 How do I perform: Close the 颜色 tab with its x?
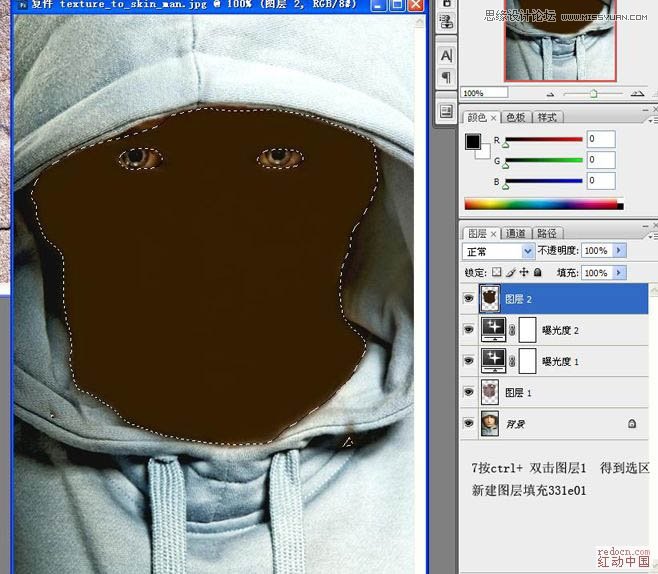[x=494, y=118]
